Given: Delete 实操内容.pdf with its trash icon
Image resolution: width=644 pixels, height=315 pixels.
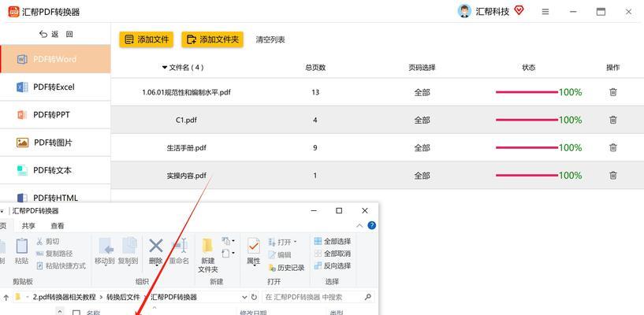Looking at the screenshot, I should (x=612, y=175).
